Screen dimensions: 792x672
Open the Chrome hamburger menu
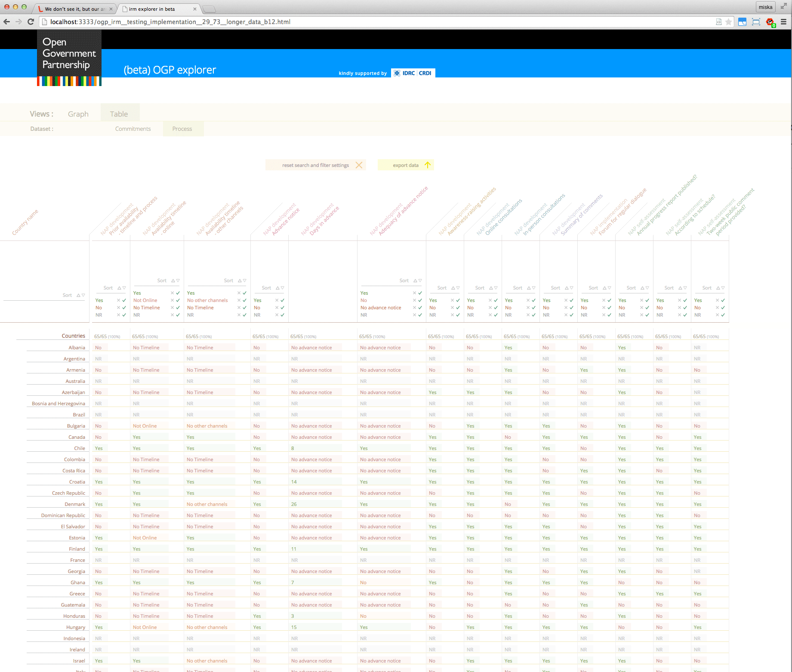coord(783,22)
